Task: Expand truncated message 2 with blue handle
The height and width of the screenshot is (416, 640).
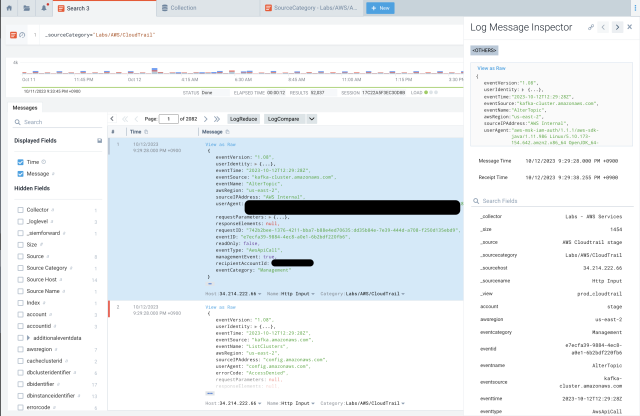Action: [x=210, y=394]
